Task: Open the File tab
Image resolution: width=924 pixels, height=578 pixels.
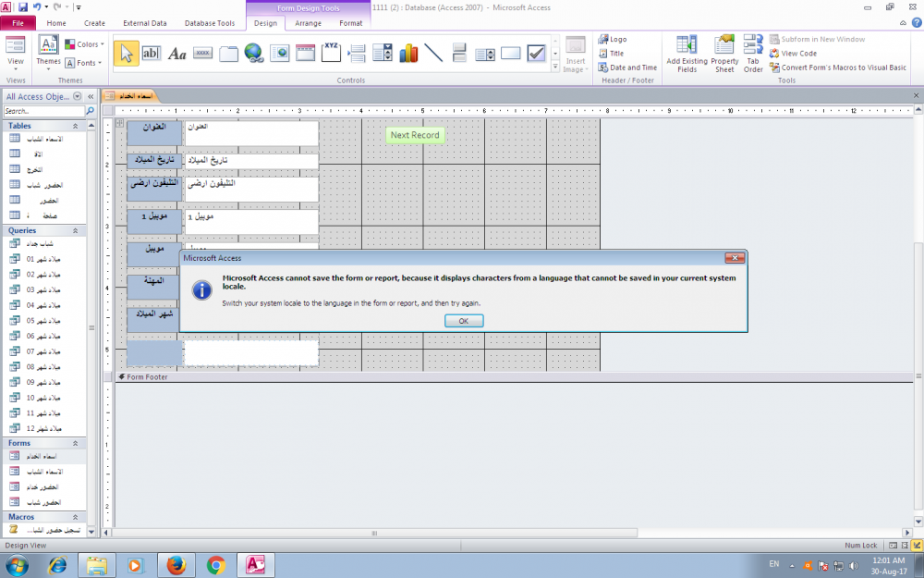Action: tap(18, 23)
